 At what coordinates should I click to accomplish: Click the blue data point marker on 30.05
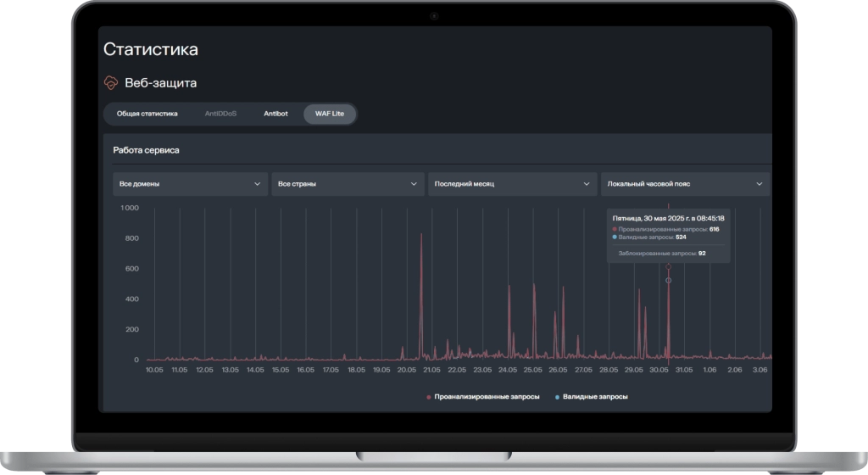668,281
